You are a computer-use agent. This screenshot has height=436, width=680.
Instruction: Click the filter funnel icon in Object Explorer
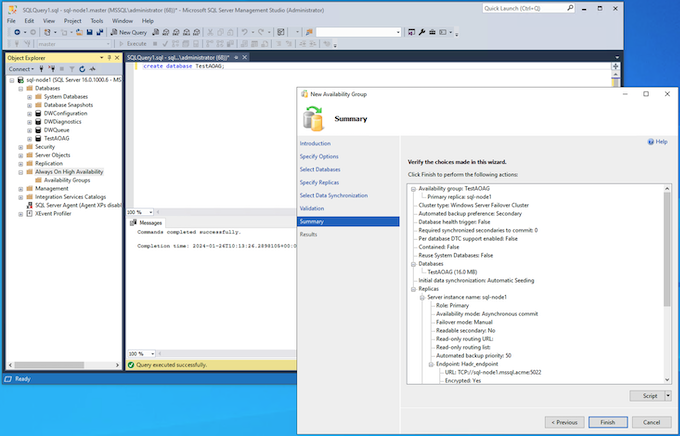72,69
